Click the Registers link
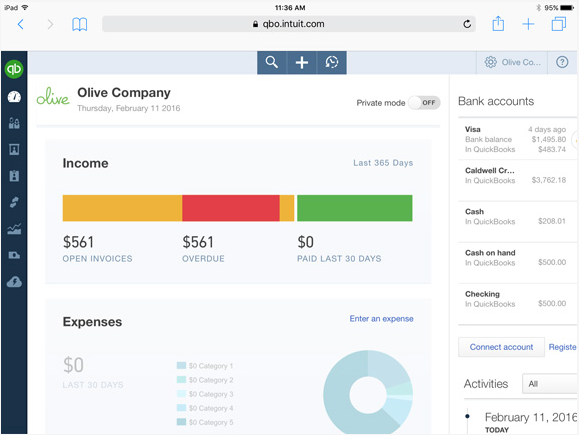 563,347
